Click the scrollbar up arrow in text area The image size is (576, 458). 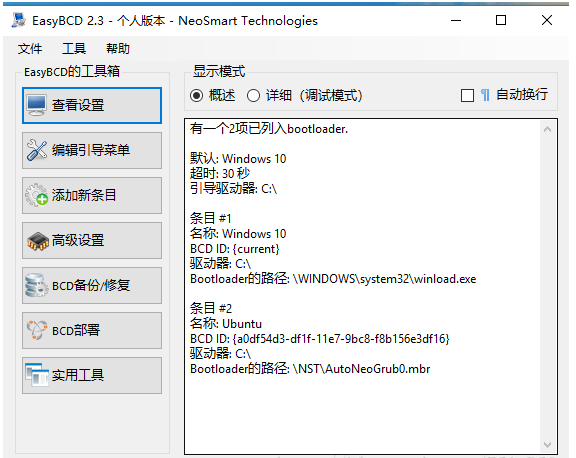[x=547, y=129]
